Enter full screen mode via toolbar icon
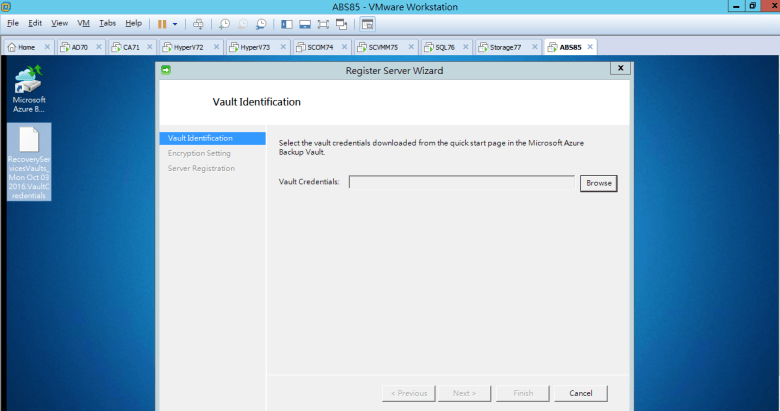 [x=323, y=22]
